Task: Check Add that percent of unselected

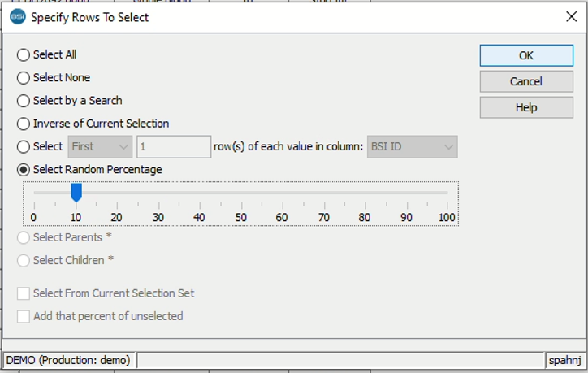Action: click(x=24, y=316)
